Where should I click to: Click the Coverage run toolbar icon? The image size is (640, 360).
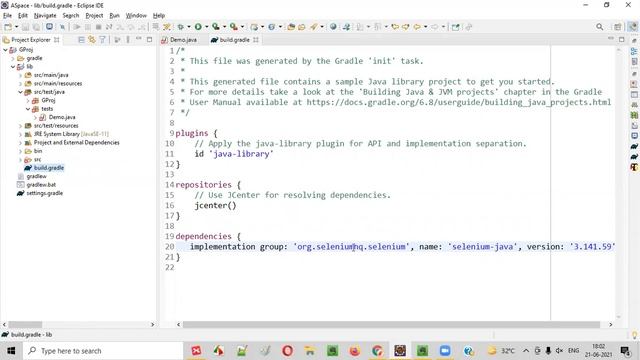pyautogui.click(x=216, y=27)
